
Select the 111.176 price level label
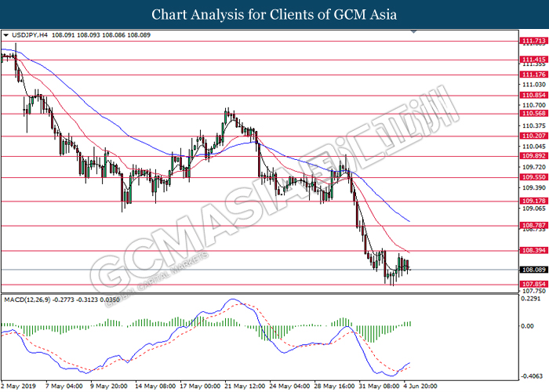[533, 74]
